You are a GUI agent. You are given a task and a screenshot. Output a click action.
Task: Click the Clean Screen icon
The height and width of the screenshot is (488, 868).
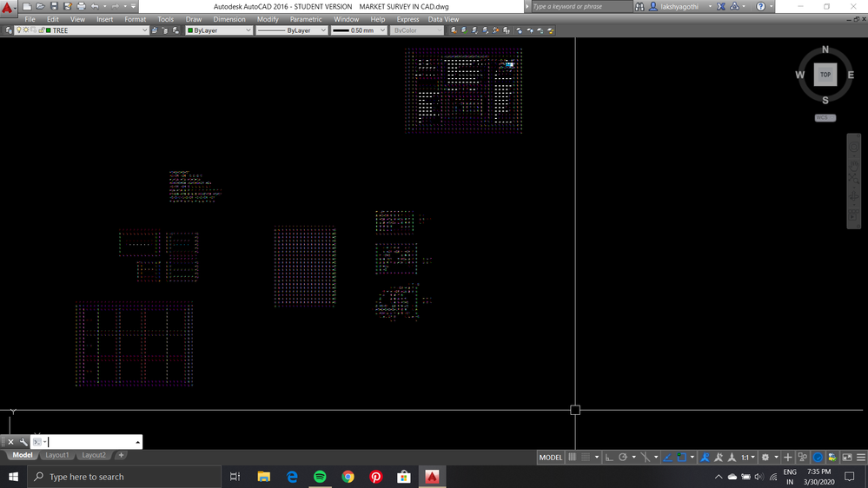(847, 457)
